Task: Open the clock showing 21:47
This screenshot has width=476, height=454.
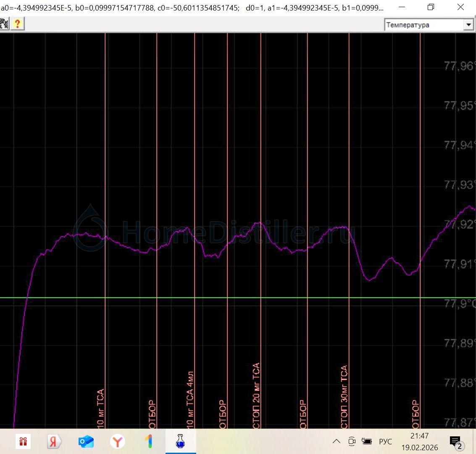Action: pos(419,441)
